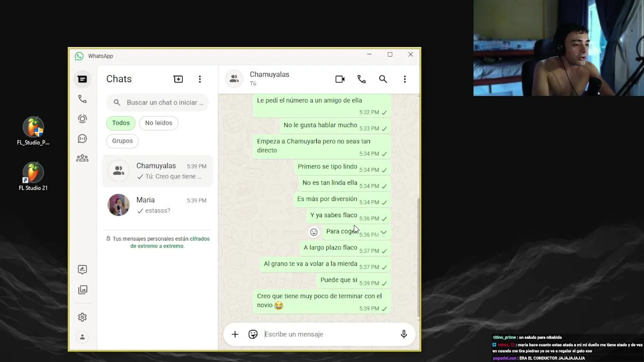644x362 pixels.
Task: Open the WhatsApp settings gear
Action: coord(83,317)
